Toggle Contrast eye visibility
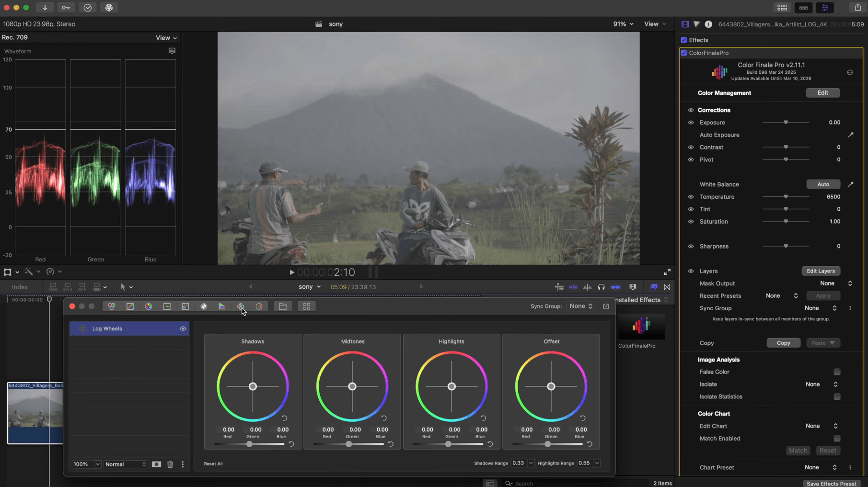 point(691,147)
